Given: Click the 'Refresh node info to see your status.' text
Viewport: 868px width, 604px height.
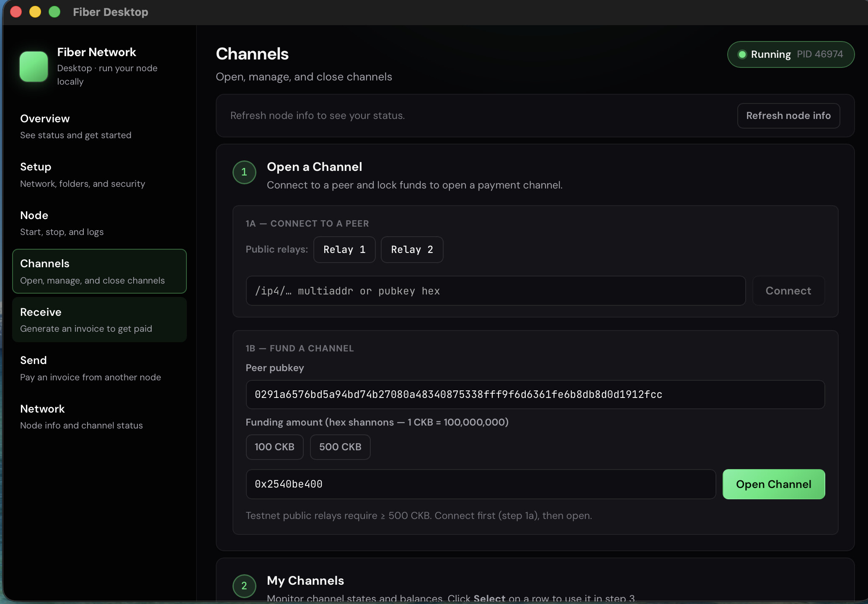Looking at the screenshot, I should click(318, 116).
